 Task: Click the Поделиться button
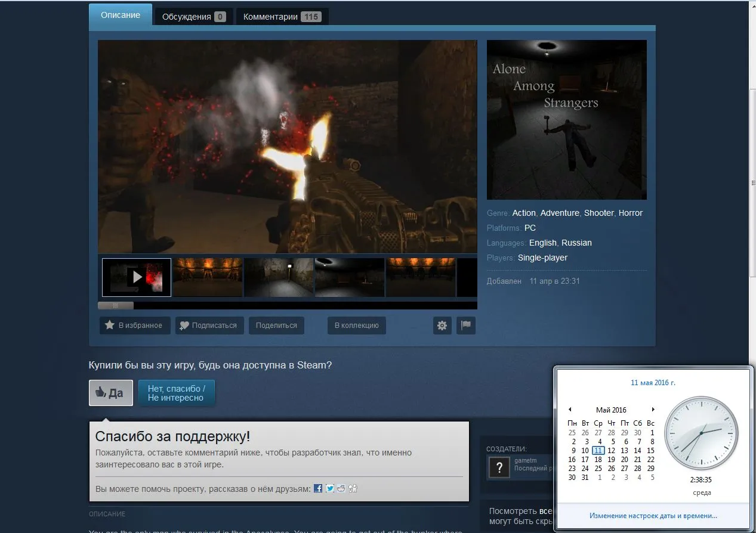click(276, 326)
